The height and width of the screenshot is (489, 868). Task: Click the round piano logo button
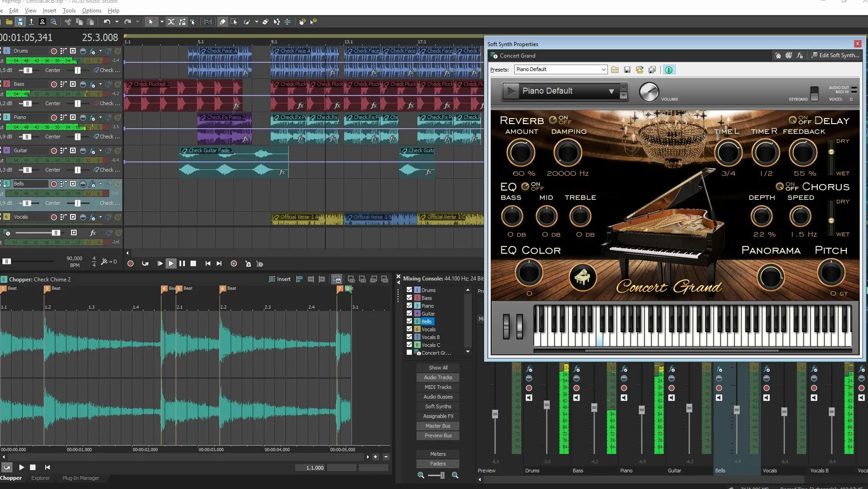pos(583,277)
